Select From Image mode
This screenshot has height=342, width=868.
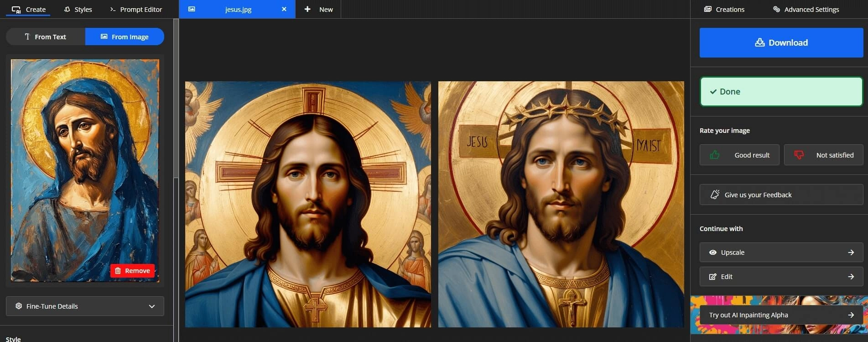pos(125,37)
